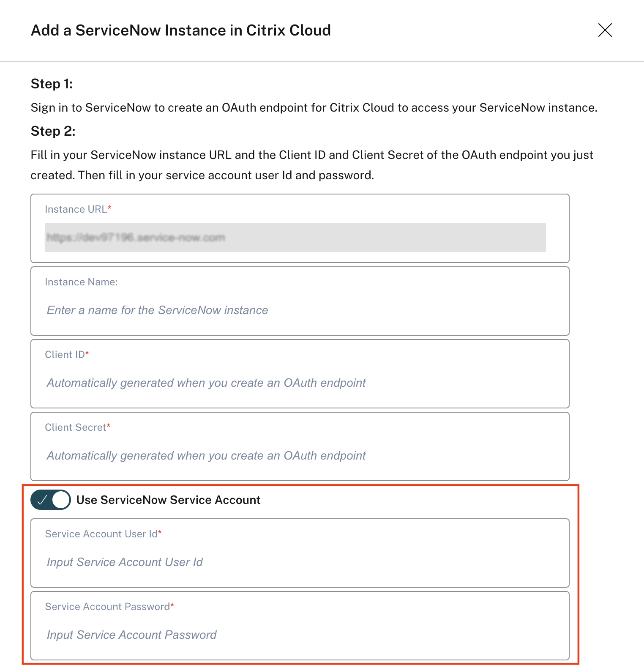Click the 'Client ID' field label
The width and height of the screenshot is (644, 668).
point(65,355)
